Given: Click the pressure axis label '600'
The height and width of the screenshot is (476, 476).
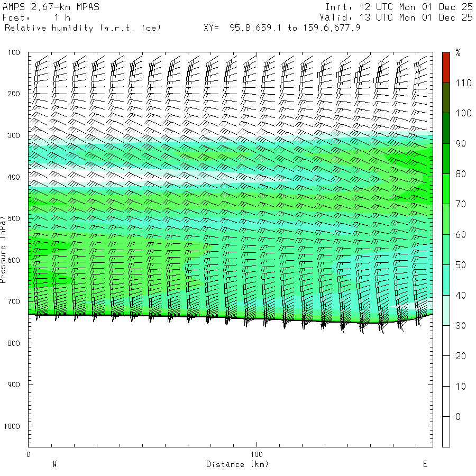Looking at the screenshot, I should click(x=14, y=260).
